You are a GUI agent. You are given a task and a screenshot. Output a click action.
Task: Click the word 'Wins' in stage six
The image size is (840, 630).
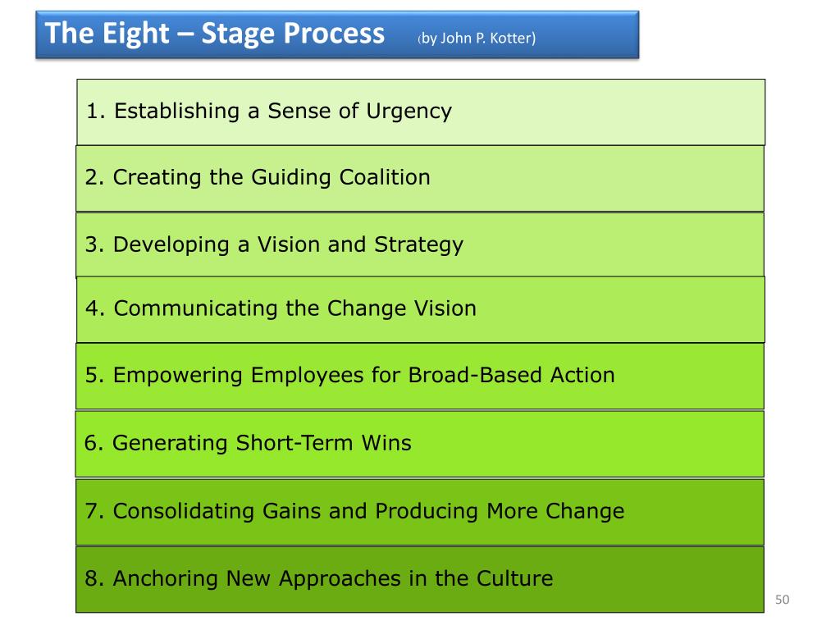(x=387, y=443)
